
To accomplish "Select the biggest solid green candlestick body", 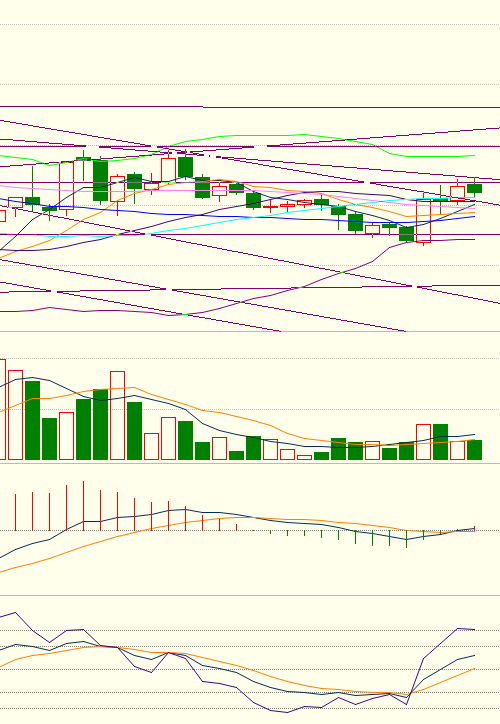I will pos(100,181).
